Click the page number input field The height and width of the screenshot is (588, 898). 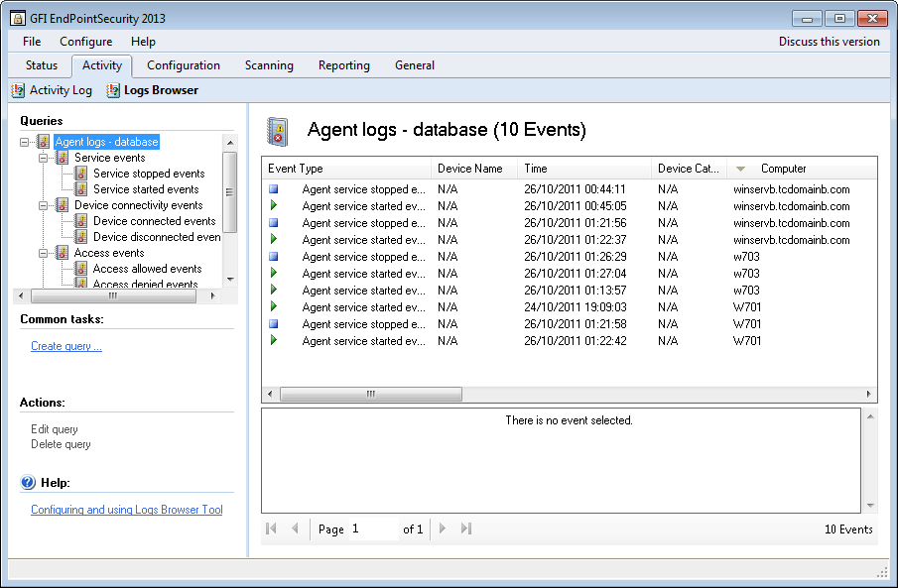(372, 529)
